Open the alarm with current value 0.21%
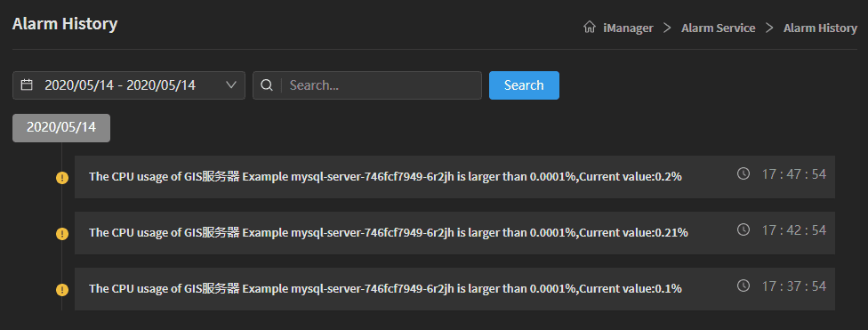868x330 pixels. (x=454, y=232)
